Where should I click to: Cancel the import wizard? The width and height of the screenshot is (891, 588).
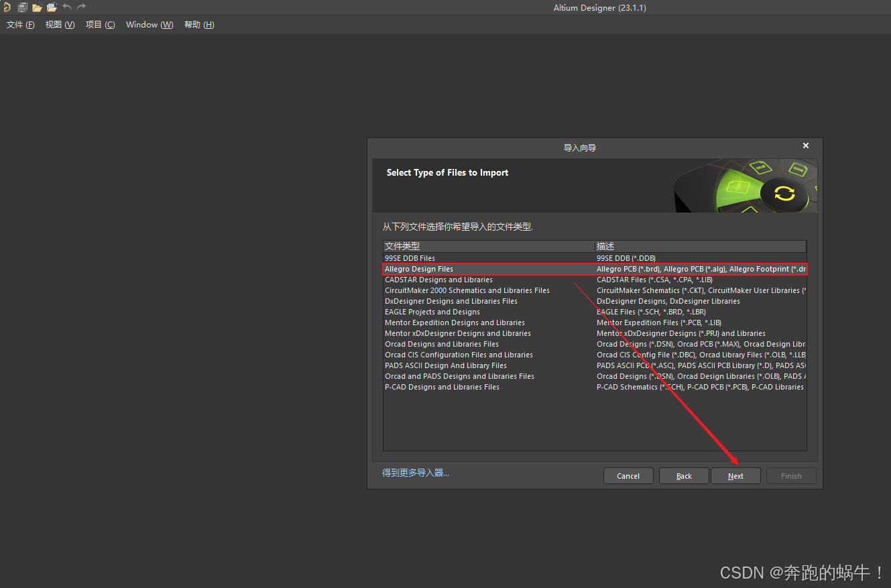(x=628, y=476)
